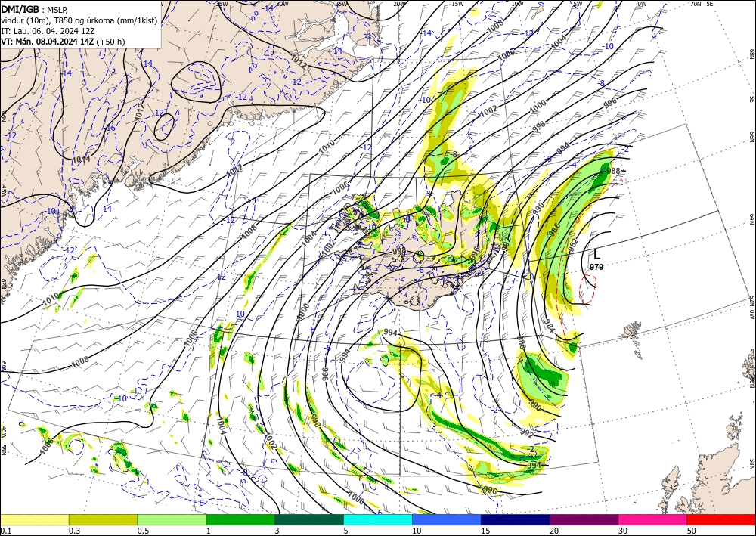Click the '1014' isobar label over Greenland
This screenshot has height=536, width=756.
point(81,160)
